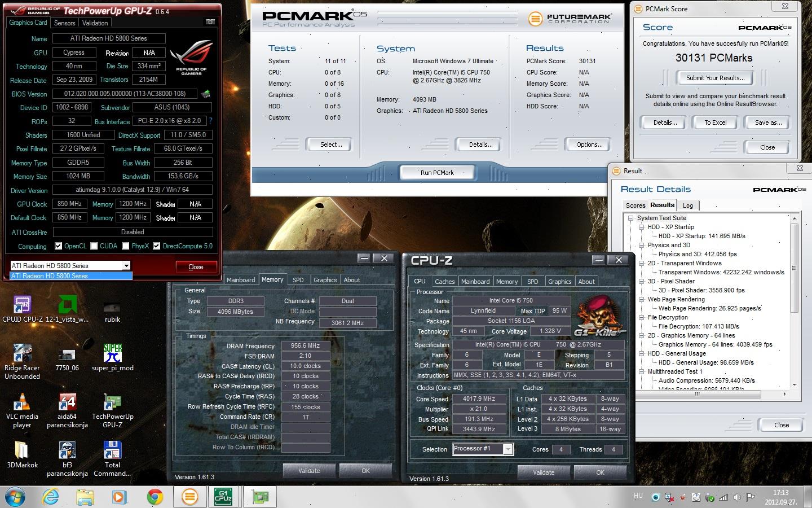Click the volume speaker tray icon

click(737, 497)
